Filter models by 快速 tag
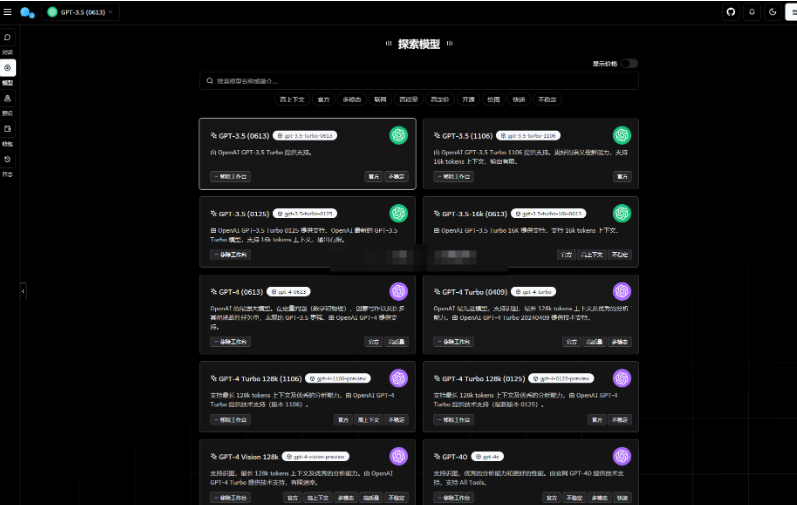 (519, 100)
